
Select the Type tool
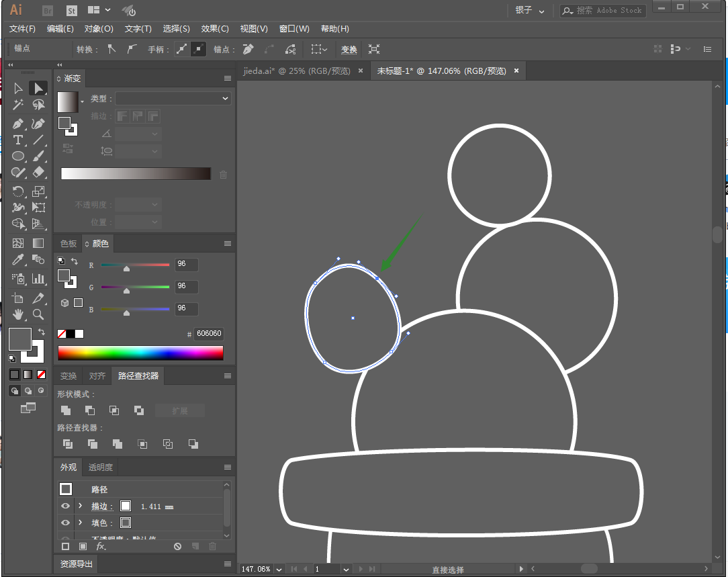click(18, 140)
